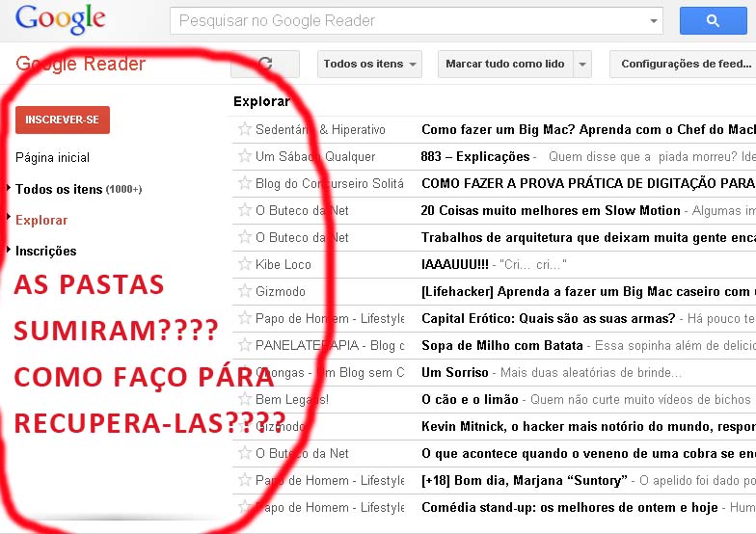Click Marcar tudo como lido button

(x=504, y=65)
